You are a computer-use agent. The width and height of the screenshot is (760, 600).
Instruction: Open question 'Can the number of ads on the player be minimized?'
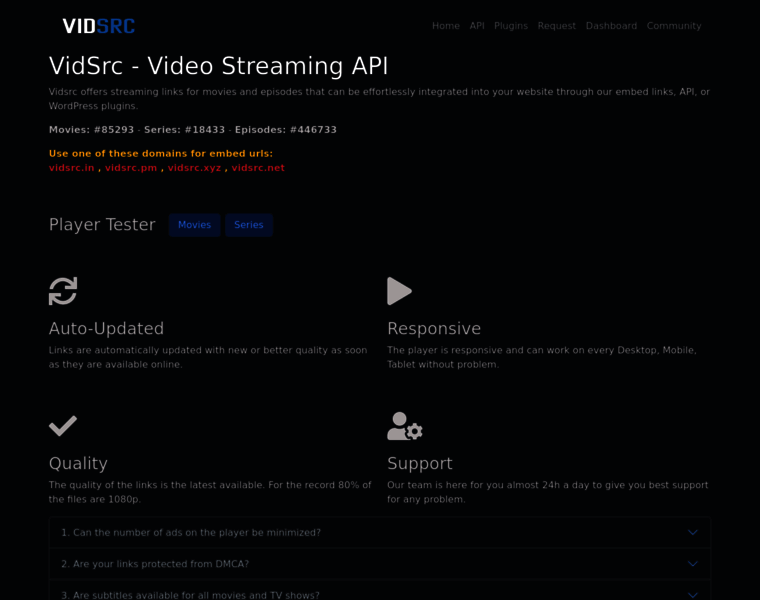[380, 533]
